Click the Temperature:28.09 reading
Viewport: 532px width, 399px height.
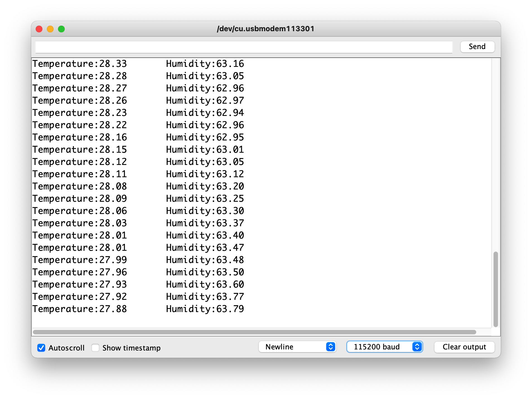click(x=80, y=199)
